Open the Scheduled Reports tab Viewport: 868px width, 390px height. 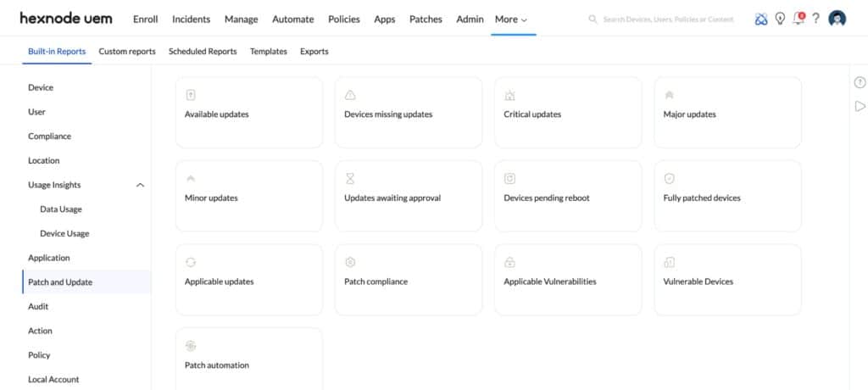203,52
